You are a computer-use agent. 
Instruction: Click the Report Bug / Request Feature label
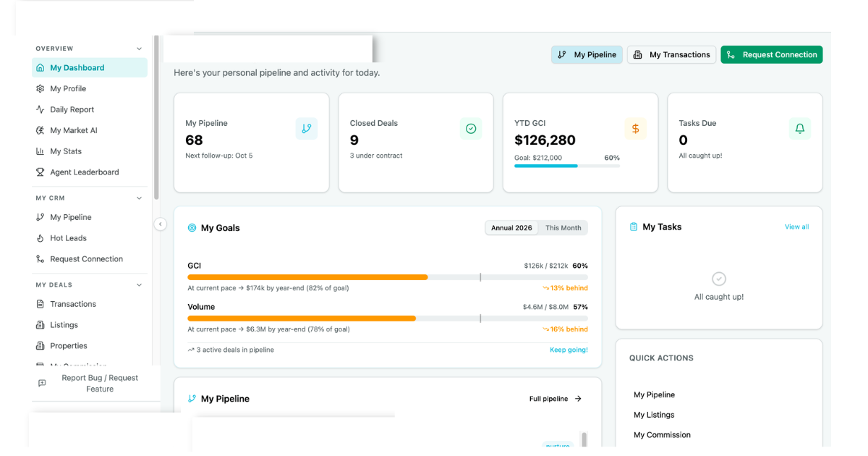tap(100, 384)
